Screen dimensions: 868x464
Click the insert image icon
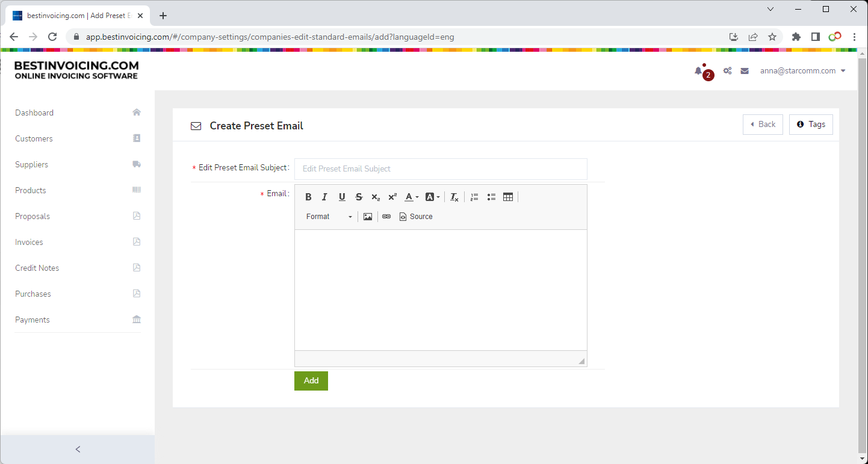click(x=368, y=217)
